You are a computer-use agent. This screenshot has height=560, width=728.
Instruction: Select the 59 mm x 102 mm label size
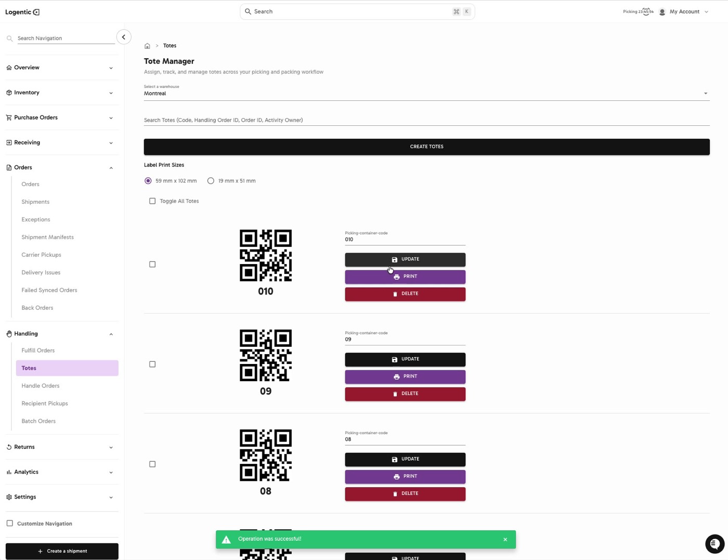(148, 181)
